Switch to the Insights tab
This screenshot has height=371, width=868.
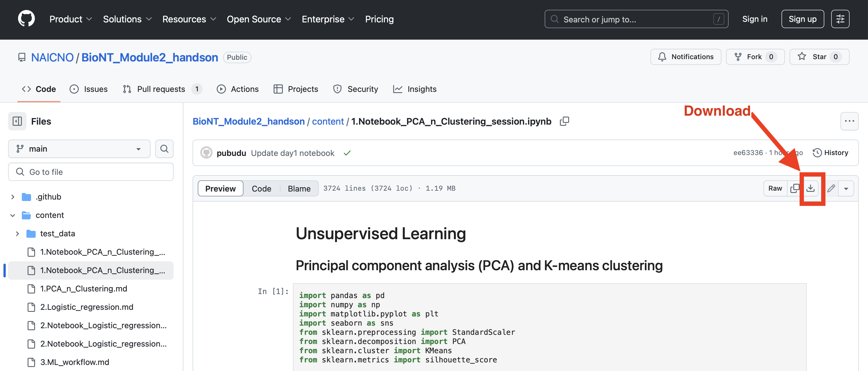[x=415, y=89]
